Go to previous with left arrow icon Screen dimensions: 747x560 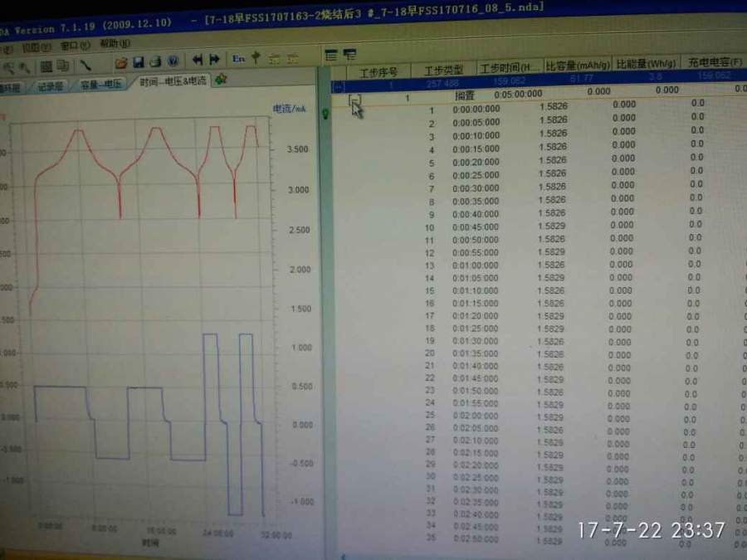(198, 60)
